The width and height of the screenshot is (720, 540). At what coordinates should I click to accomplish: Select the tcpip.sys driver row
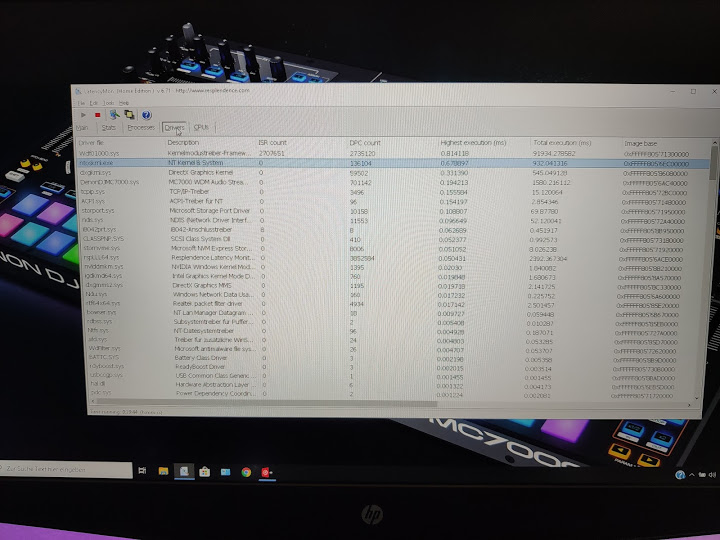[394, 192]
